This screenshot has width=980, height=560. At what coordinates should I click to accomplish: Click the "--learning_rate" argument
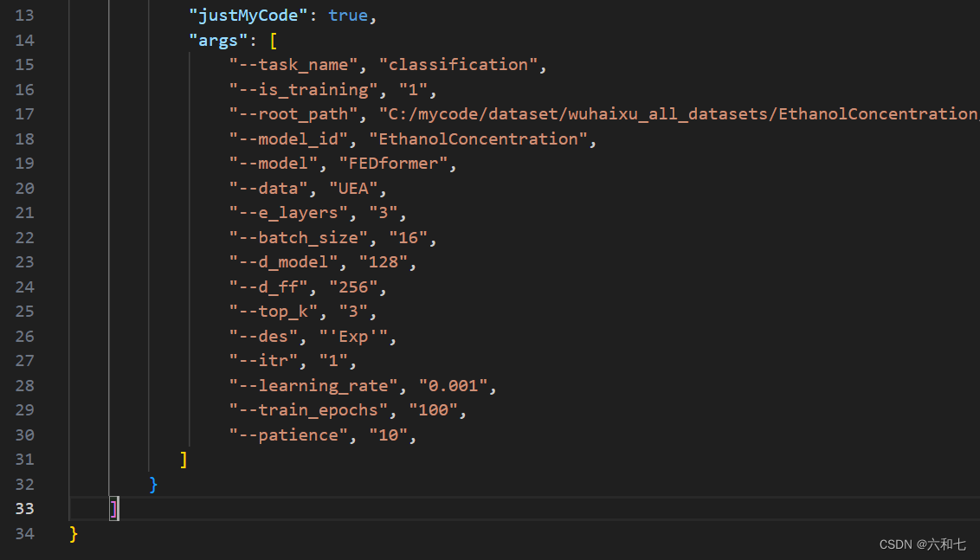coord(313,386)
